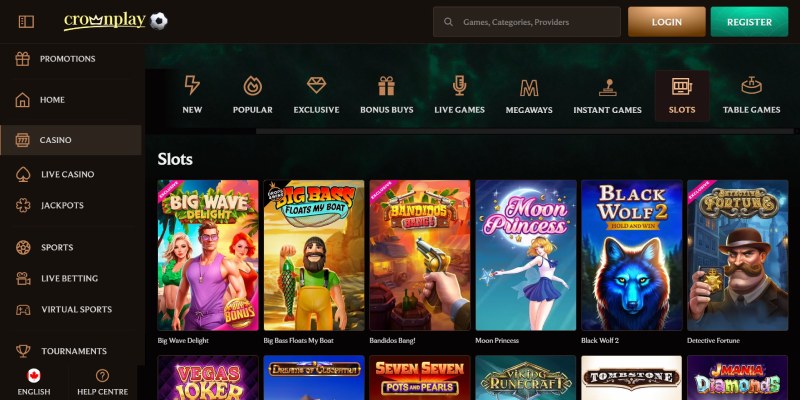The image size is (800, 400).
Task: Open LIVE BETTING in the sidebar
Action: (x=69, y=279)
